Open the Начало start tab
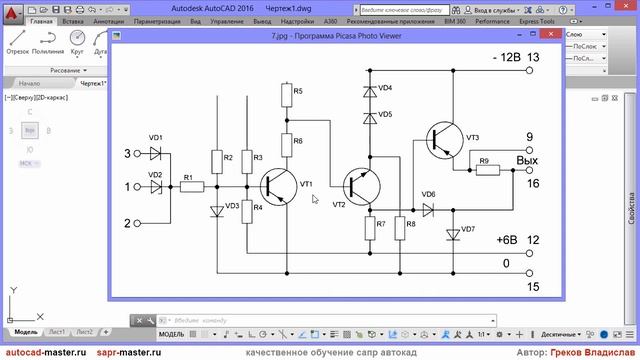 tap(29, 83)
